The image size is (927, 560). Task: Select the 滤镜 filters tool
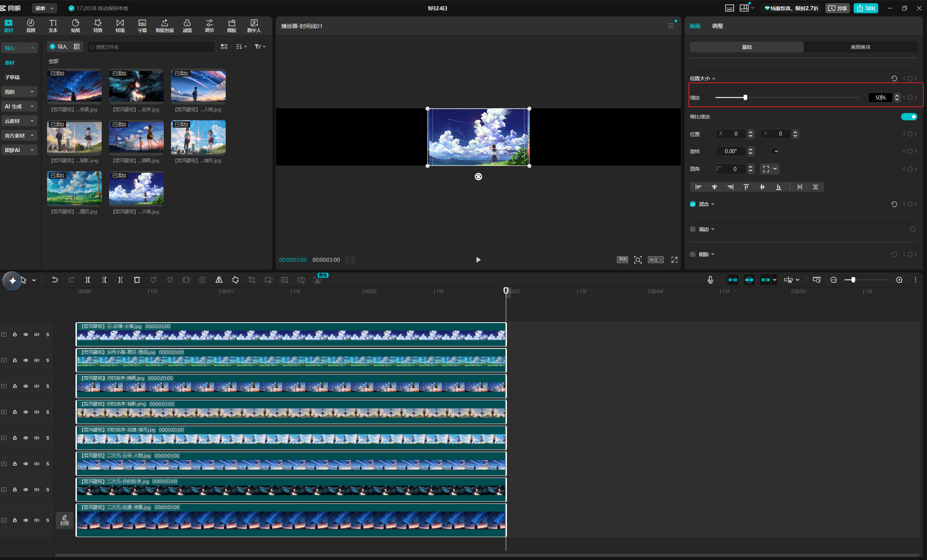[x=187, y=26]
